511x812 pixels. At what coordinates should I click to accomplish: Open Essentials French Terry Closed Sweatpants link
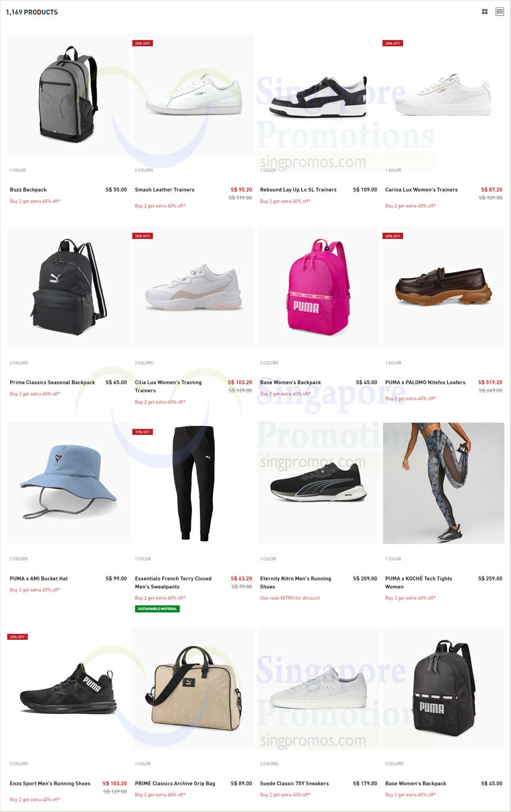point(173,583)
